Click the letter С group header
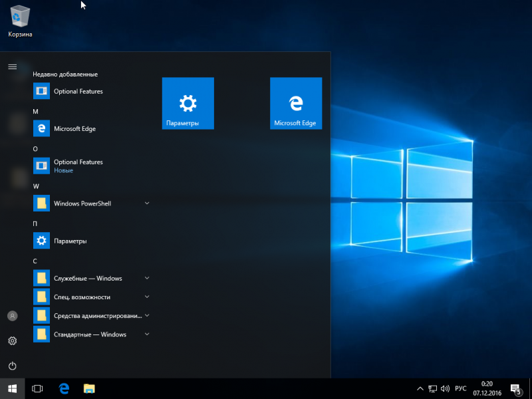Screen dimensions: 532x399 pos(35,261)
